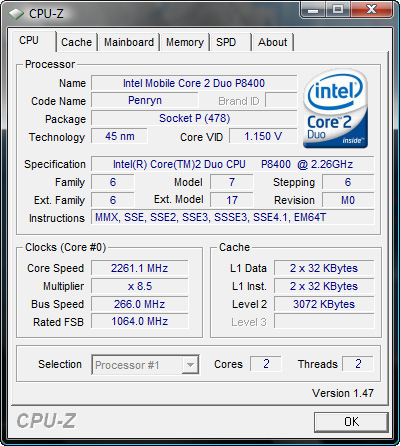Viewport: 400px width, 446px height.
Task: Click the Ext. Family value field
Action: click(x=113, y=200)
